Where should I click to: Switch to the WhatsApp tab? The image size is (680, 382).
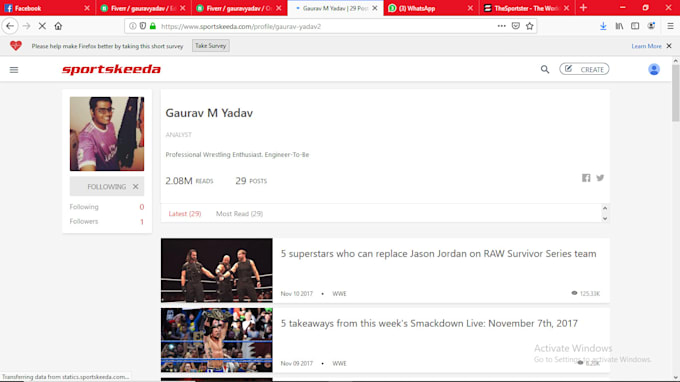pos(431,8)
